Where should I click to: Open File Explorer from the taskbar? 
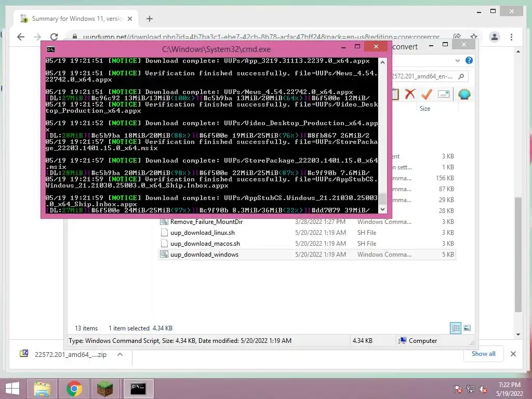(42, 389)
